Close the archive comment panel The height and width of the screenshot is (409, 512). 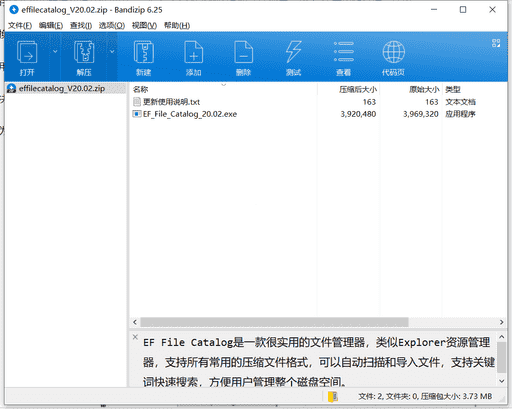pyautogui.click(x=135, y=337)
